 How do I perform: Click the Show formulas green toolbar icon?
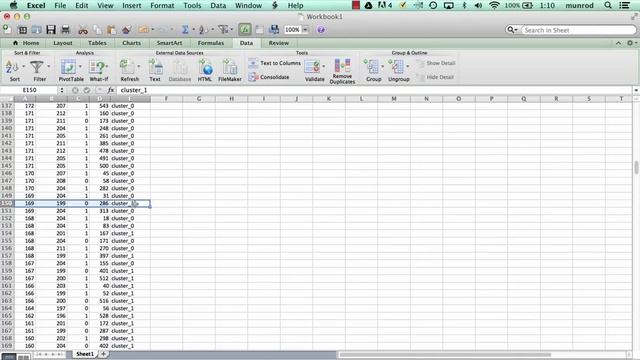[244, 29]
